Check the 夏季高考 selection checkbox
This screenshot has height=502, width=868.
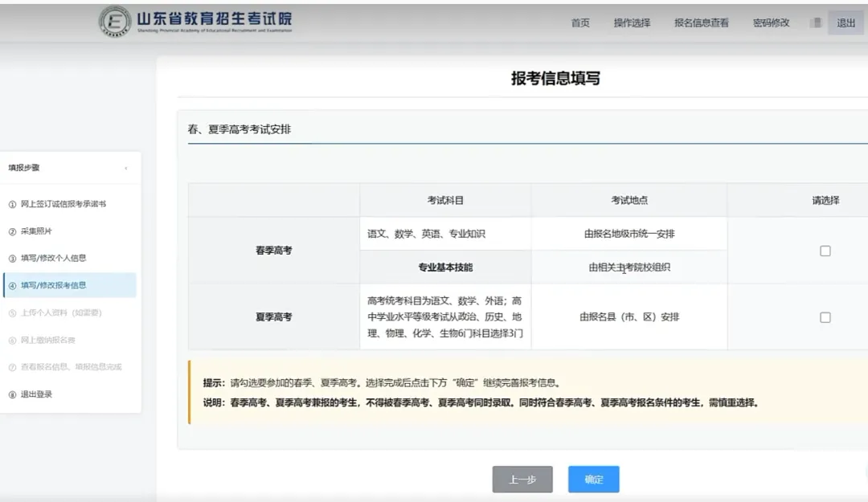click(825, 317)
